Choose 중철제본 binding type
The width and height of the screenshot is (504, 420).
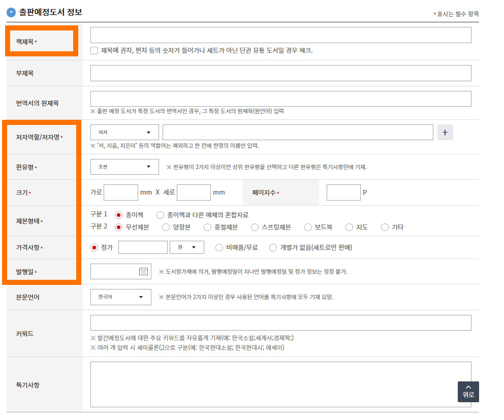coord(207,228)
